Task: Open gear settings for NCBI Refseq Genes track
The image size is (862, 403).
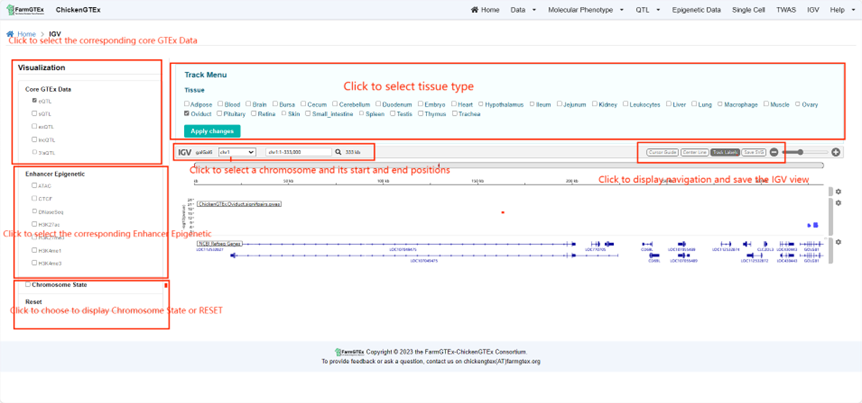Action: click(838, 242)
